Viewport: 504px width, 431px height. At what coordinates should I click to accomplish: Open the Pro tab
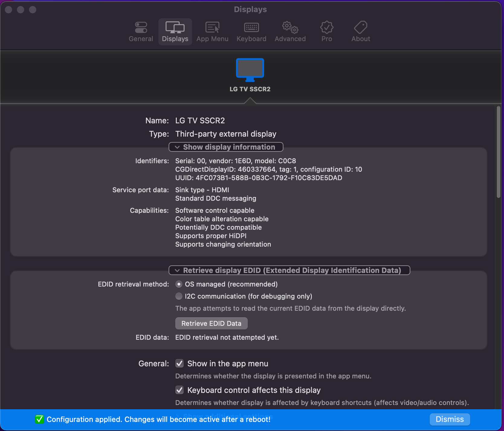click(327, 32)
